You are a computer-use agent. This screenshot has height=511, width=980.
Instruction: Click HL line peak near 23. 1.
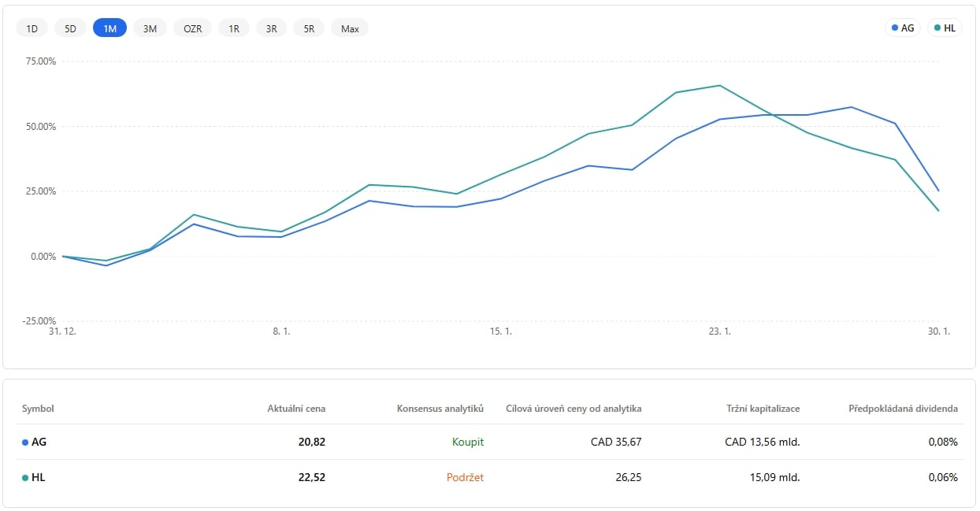[719, 85]
